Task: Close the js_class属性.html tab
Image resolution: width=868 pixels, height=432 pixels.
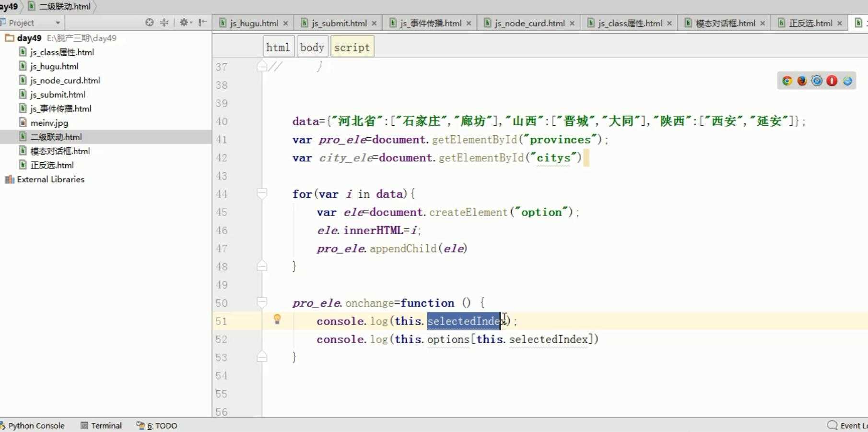Action: click(x=669, y=23)
